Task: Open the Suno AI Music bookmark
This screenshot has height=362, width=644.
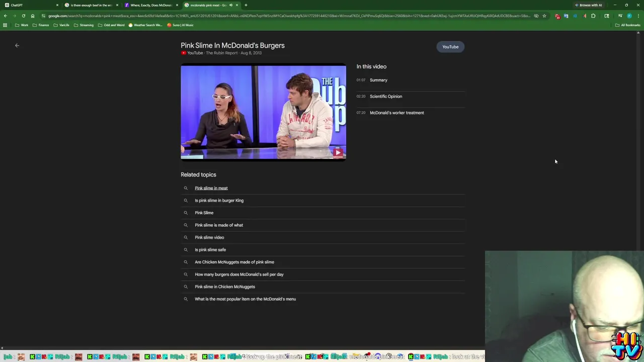Action: tap(180, 25)
